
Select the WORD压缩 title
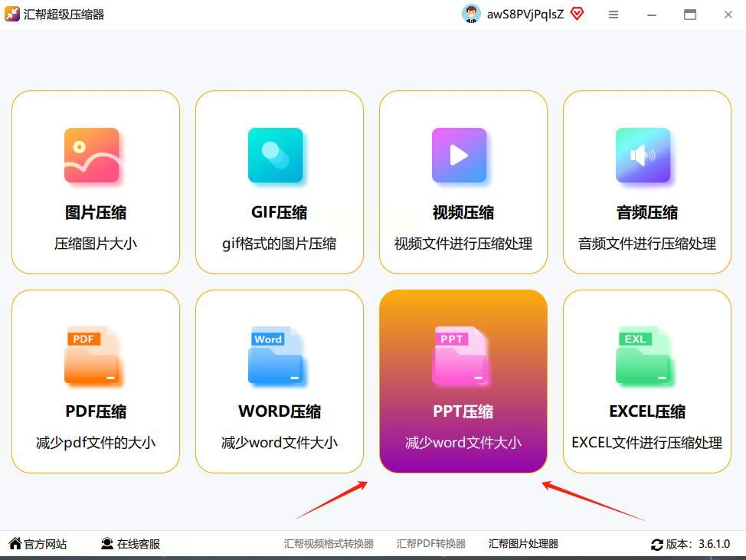[x=280, y=411]
